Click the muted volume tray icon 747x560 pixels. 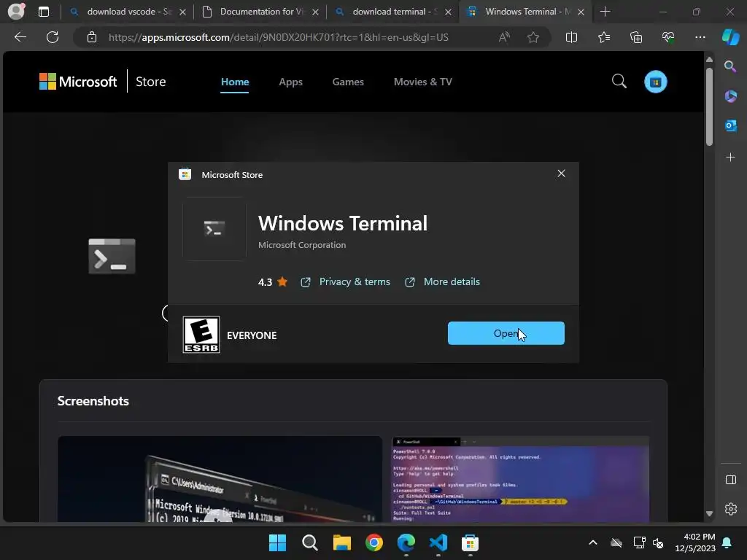(658, 542)
